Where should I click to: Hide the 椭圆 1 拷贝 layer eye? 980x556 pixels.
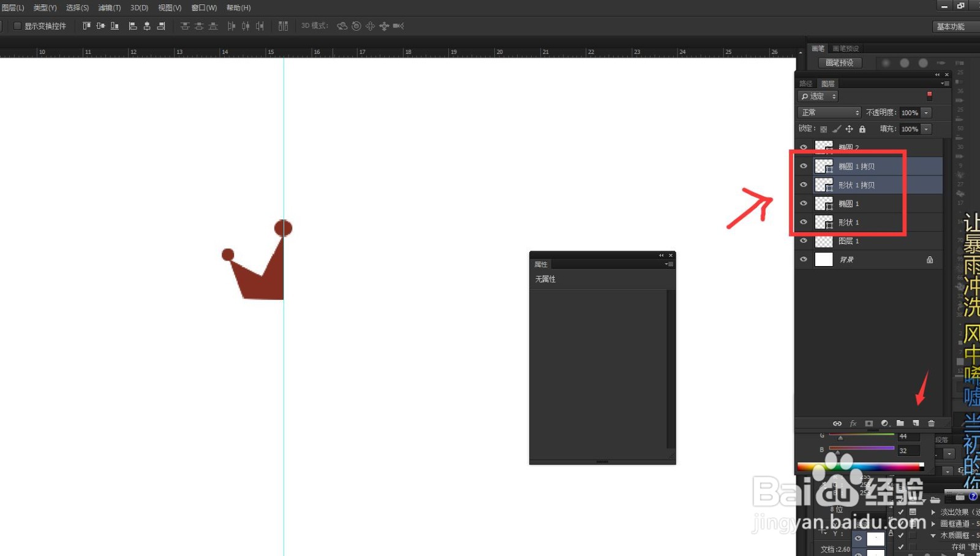point(804,166)
